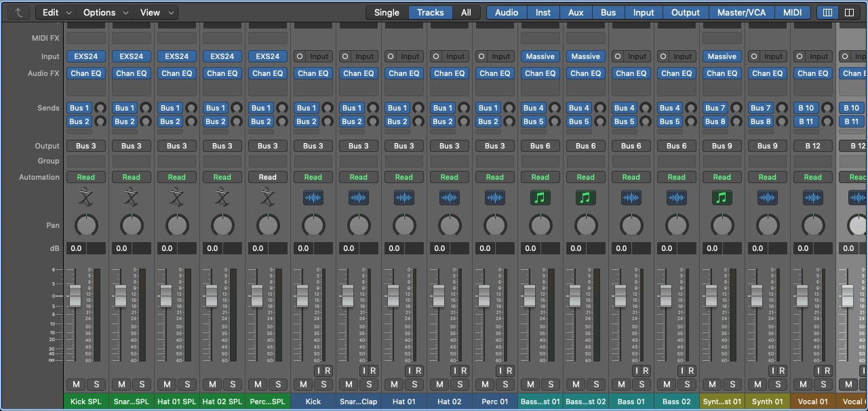The width and height of the screenshot is (868, 411).
Task: Open the Bus 3 output slot on Kick SPL
Action: pyautogui.click(x=85, y=146)
